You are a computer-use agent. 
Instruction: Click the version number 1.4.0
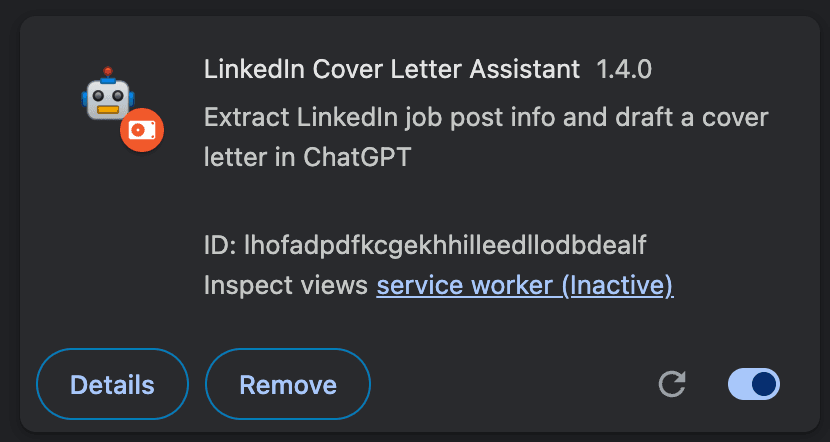[x=624, y=69]
